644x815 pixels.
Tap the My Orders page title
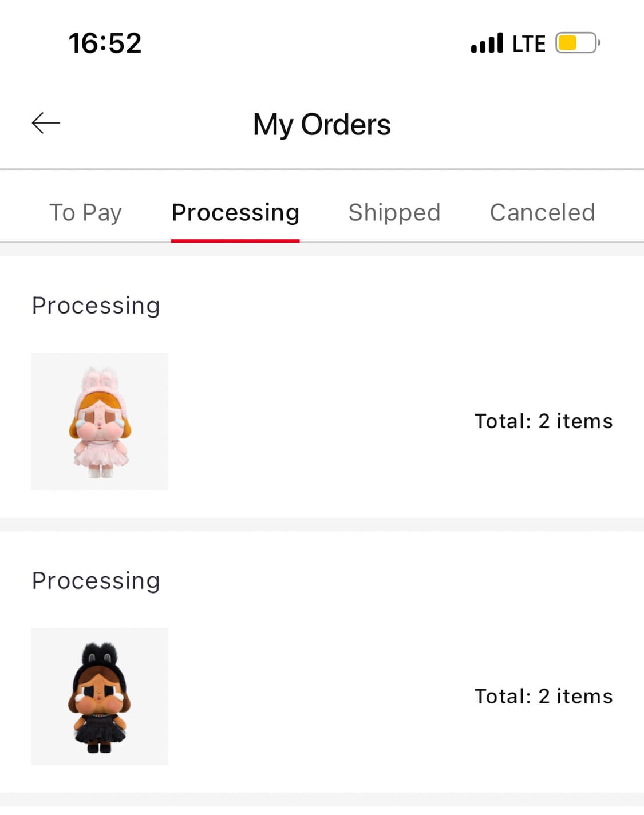coord(322,124)
